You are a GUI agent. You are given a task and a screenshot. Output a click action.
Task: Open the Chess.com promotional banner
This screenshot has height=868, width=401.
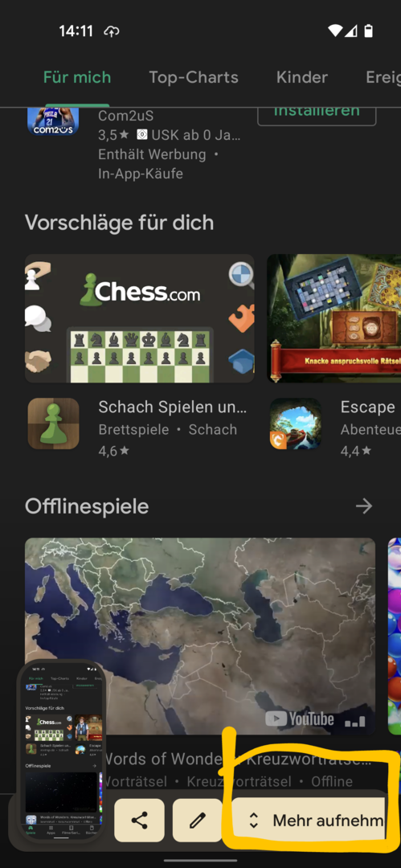(140, 318)
